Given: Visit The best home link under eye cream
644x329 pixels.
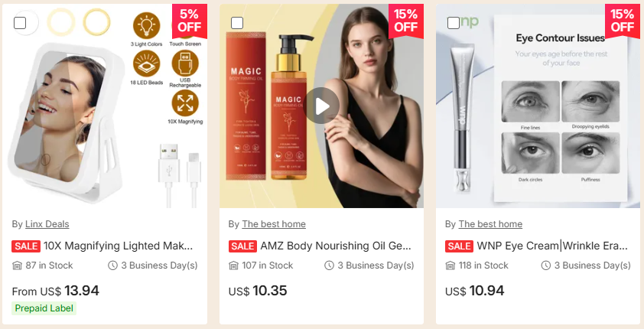Looking at the screenshot, I should pos(490,224).
